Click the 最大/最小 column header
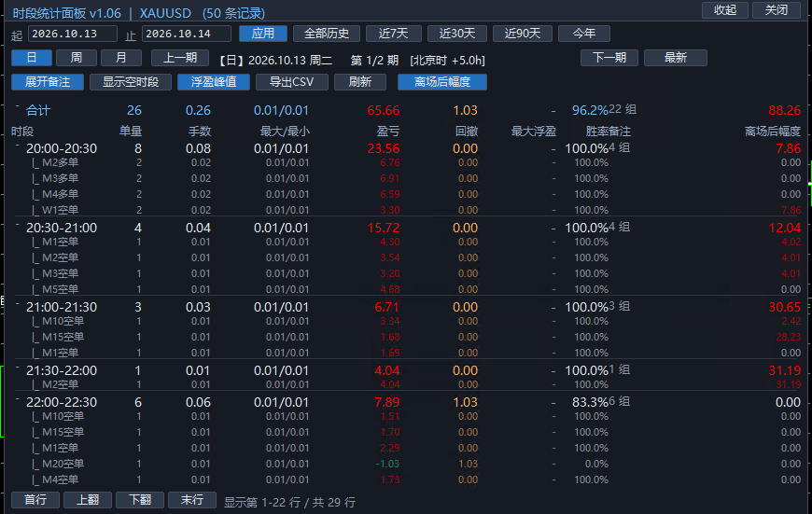Screen dimensions: 812x514 285,132
